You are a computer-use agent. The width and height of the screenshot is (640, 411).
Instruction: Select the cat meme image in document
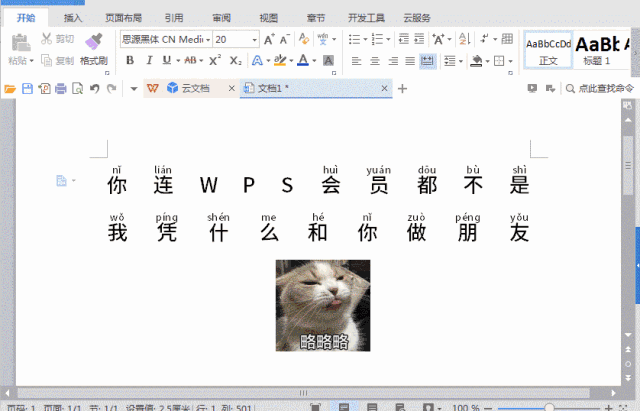323,305
